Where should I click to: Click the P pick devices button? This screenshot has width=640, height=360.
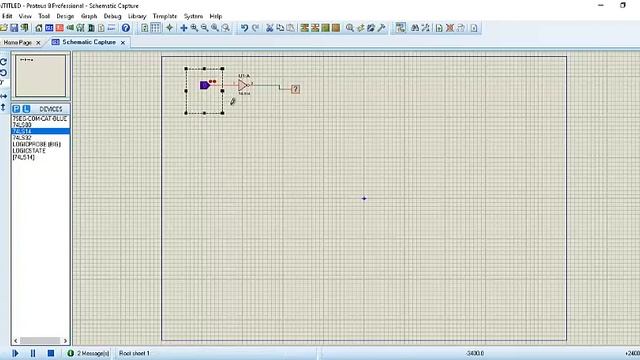pos(16,109)
